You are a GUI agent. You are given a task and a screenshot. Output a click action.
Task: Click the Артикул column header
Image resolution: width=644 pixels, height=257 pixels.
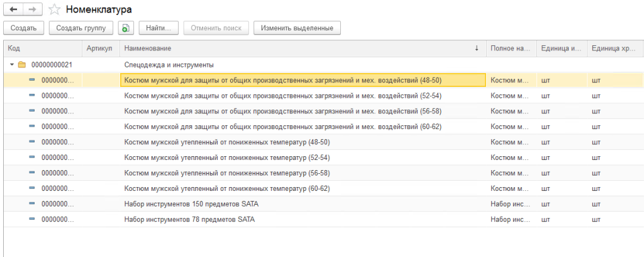coord(99,49)
